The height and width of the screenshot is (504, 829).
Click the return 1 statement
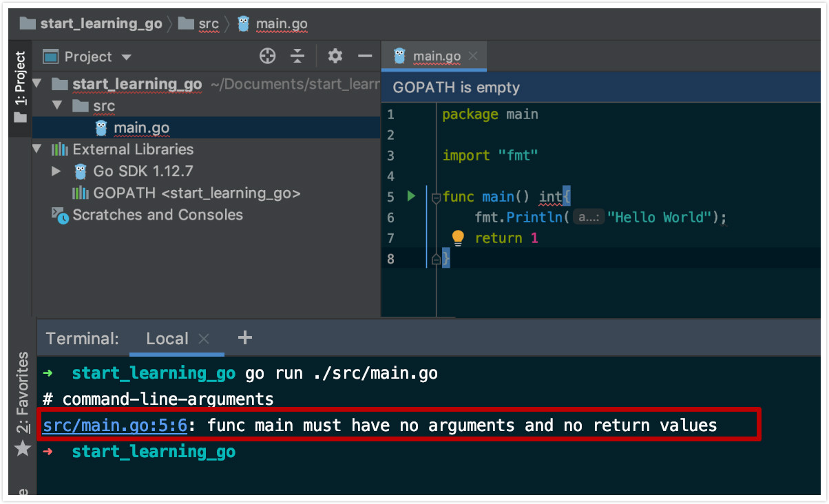pos(506,238)
